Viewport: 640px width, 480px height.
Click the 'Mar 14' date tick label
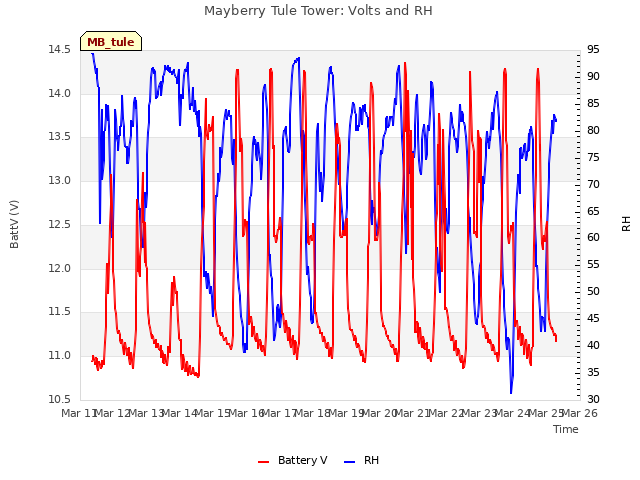click(x=180, y=413)
